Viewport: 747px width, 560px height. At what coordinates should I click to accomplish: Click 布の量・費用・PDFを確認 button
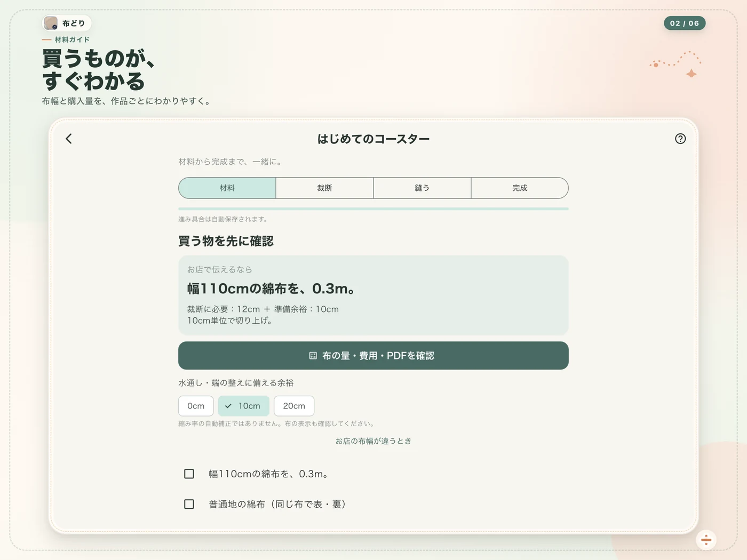373,356
